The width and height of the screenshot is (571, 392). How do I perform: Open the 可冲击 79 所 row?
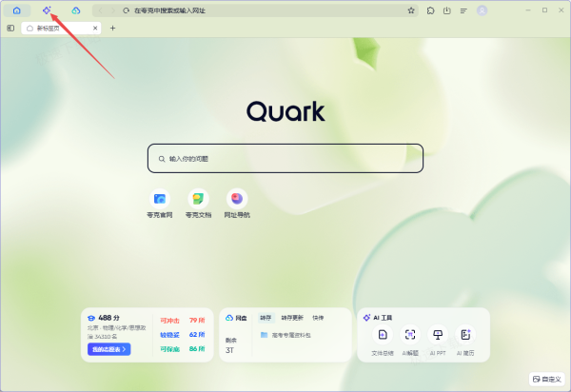(183, 321)
